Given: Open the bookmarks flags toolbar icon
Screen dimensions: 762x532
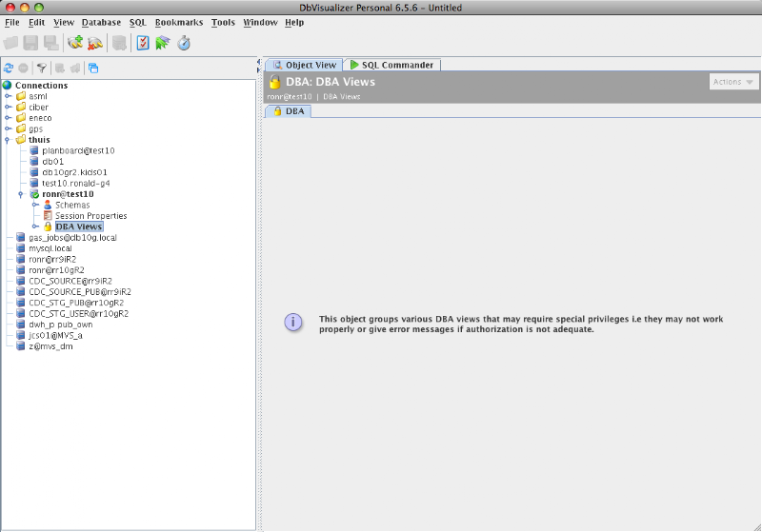Looking at the screenshot, I should pyautogui.click(x=163, y=43).
